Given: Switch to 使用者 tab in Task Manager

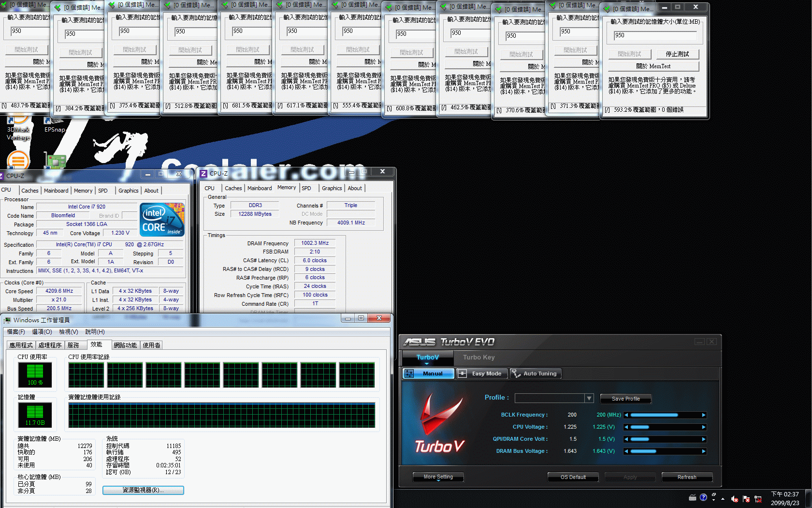Looking at the screenshot, I should [152, 345].
